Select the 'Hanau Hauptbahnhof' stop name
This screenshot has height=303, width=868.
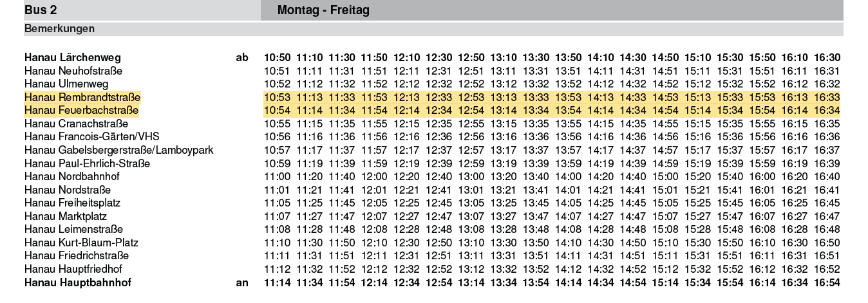click(x=78, y=282)
